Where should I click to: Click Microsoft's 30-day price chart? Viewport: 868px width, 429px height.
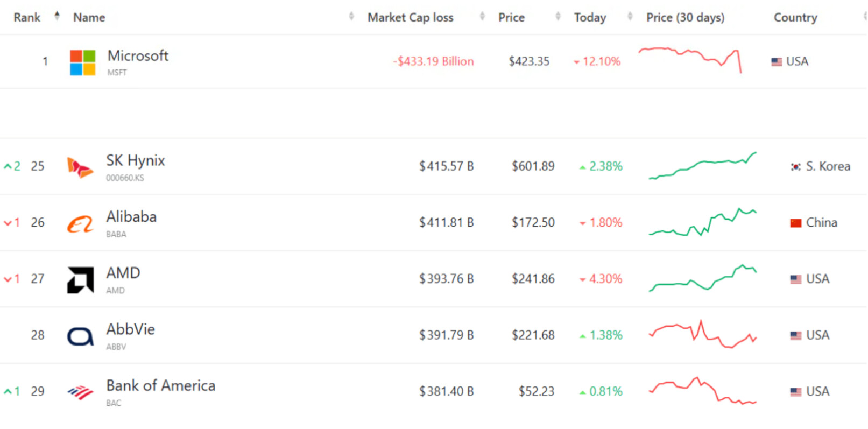click(x=690, y=59)
